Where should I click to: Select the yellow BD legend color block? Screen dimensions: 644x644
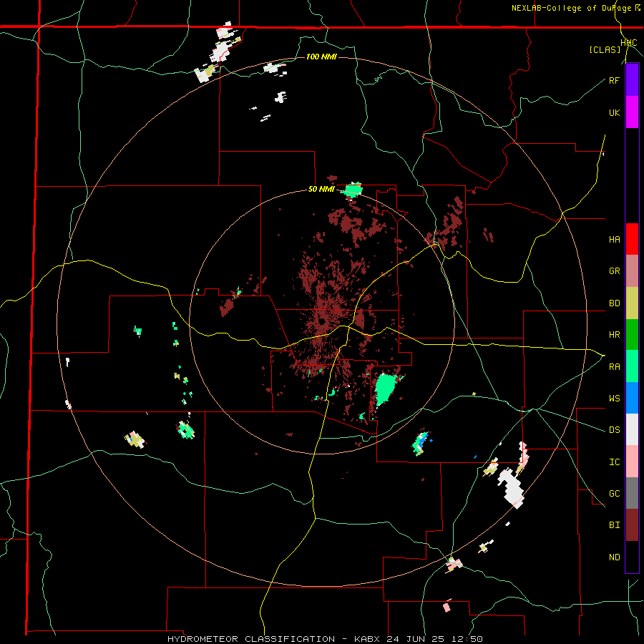coord(632,303)
